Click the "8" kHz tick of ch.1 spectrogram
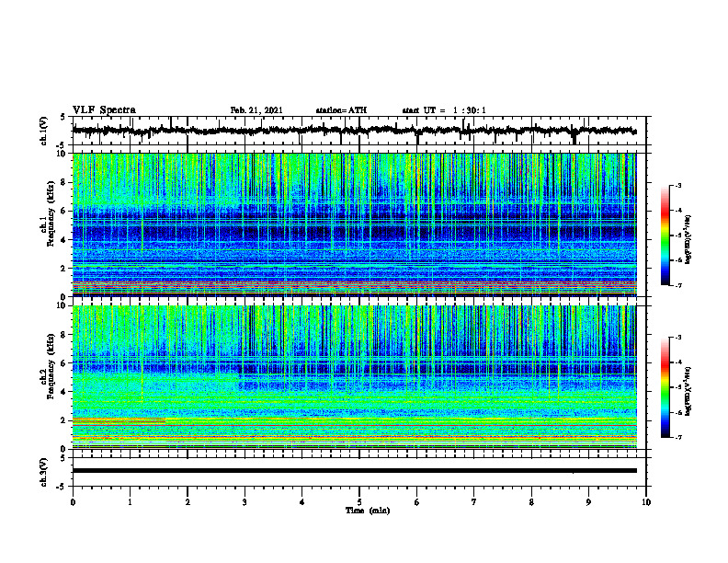Screen dimensions: 728x563 (x=63, y=182)
